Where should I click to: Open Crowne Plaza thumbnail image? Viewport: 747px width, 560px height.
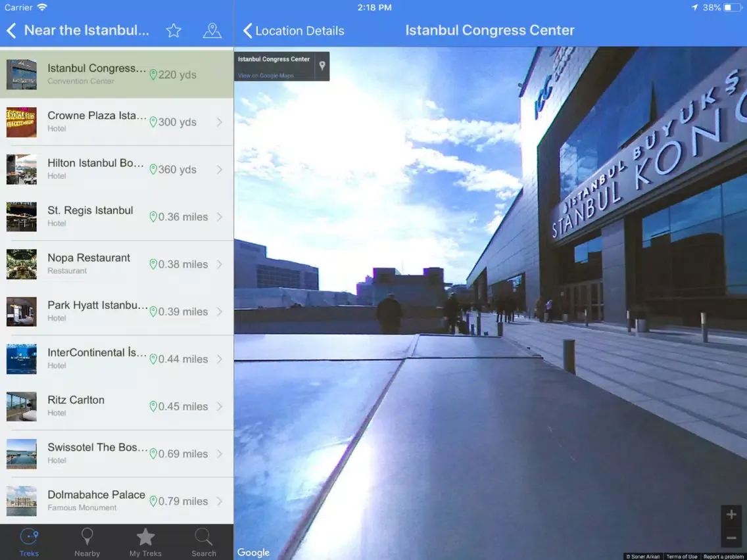22,122
